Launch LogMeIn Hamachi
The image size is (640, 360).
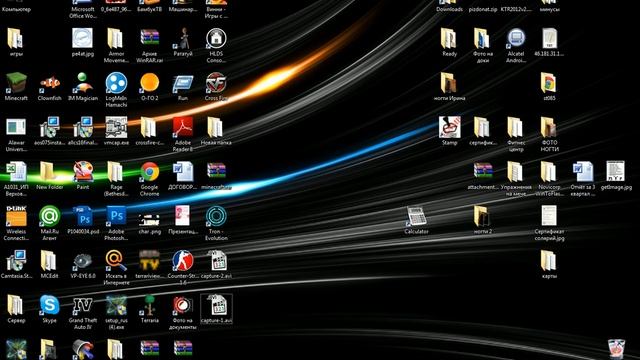(x=116, y=83)
